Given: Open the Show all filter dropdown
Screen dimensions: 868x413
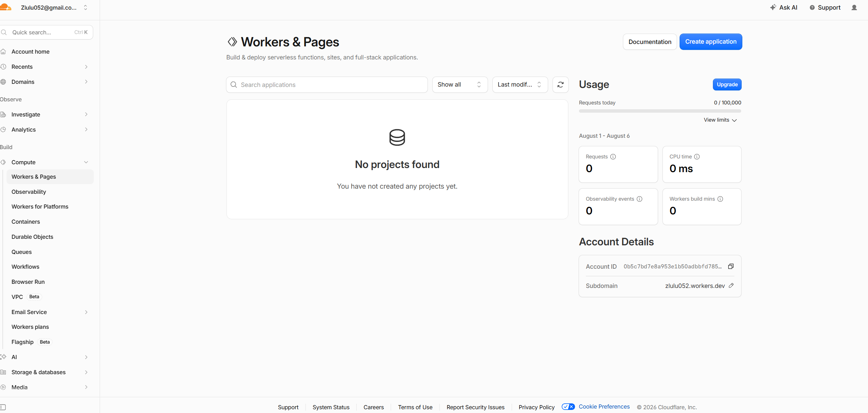Looking at the screenshot, I should click(459, 85).
